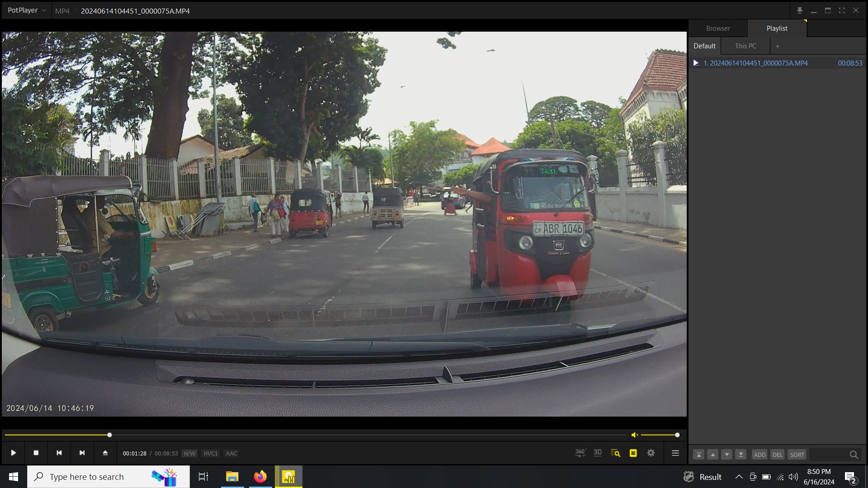Click the playlist search input field
Viewport: 868px width, 488px height.
pyautogui.click(x=828, y=455)
